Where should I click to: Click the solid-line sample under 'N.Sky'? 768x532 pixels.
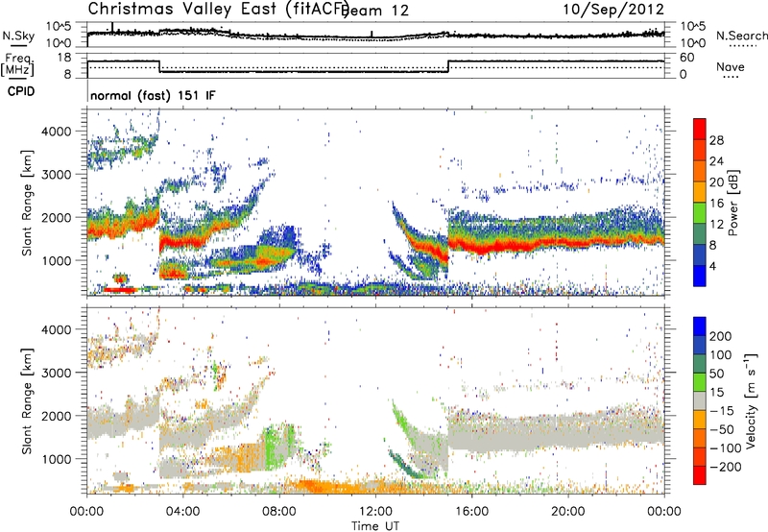click(x=18, y=46)
